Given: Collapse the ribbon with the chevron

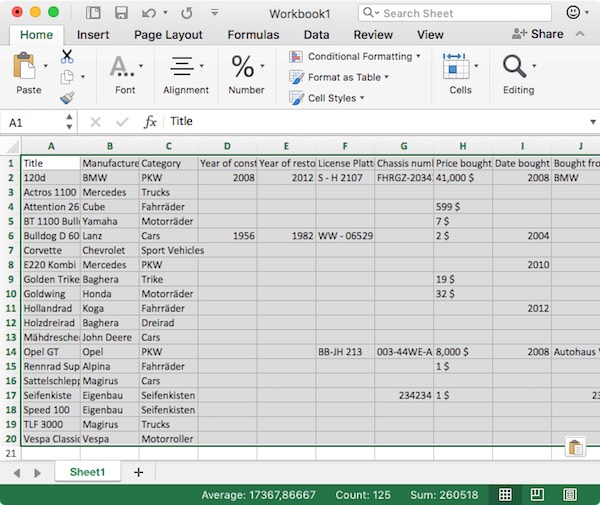Looking at the screenshot, I should (580, 34).
